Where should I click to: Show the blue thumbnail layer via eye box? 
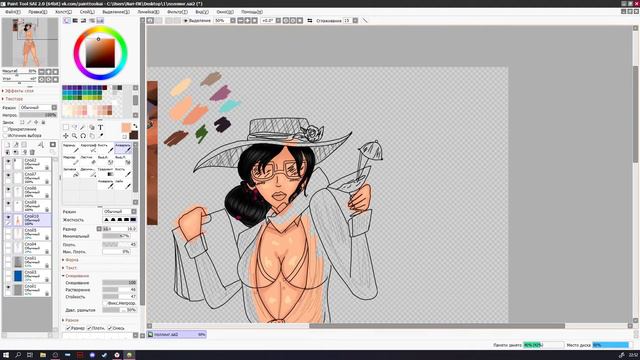point(8,273)
